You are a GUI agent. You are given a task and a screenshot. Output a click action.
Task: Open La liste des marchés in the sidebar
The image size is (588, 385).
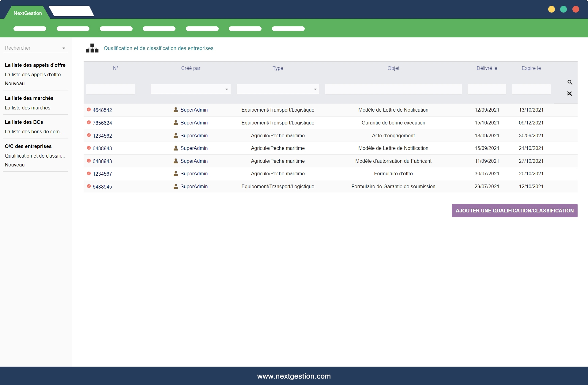28,108
